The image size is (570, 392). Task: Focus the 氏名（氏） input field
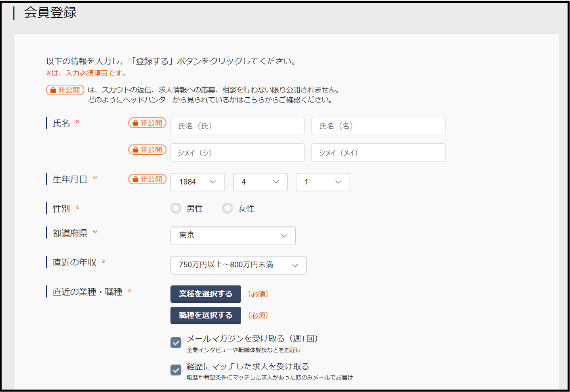pyautogui.click(x=238, y=126)
